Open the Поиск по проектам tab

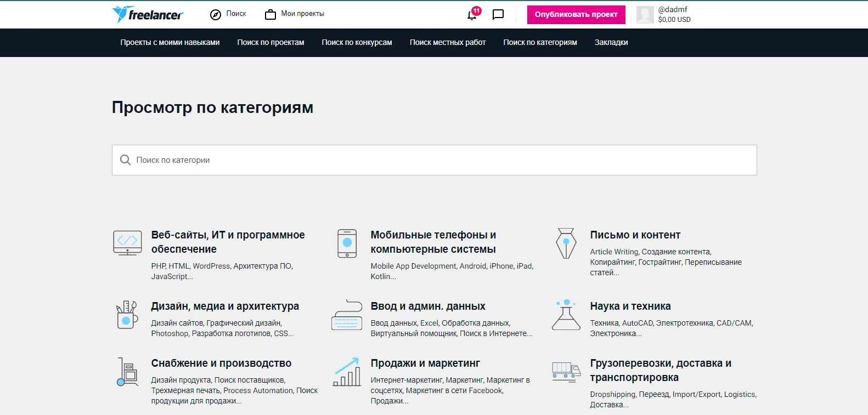(x=270, y=42)
